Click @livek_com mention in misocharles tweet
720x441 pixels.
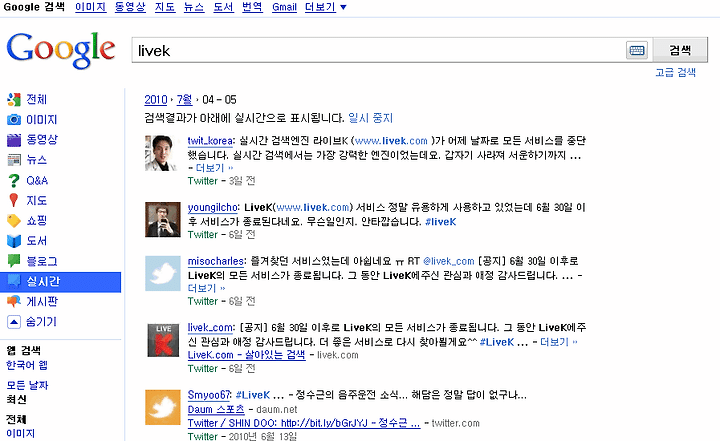(x=448, y=261)
